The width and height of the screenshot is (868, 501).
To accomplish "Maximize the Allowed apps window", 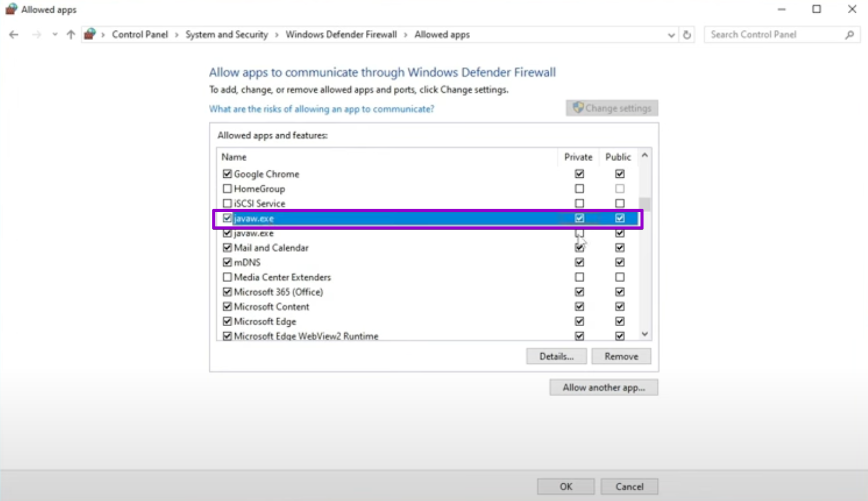I will pos(816,9).
